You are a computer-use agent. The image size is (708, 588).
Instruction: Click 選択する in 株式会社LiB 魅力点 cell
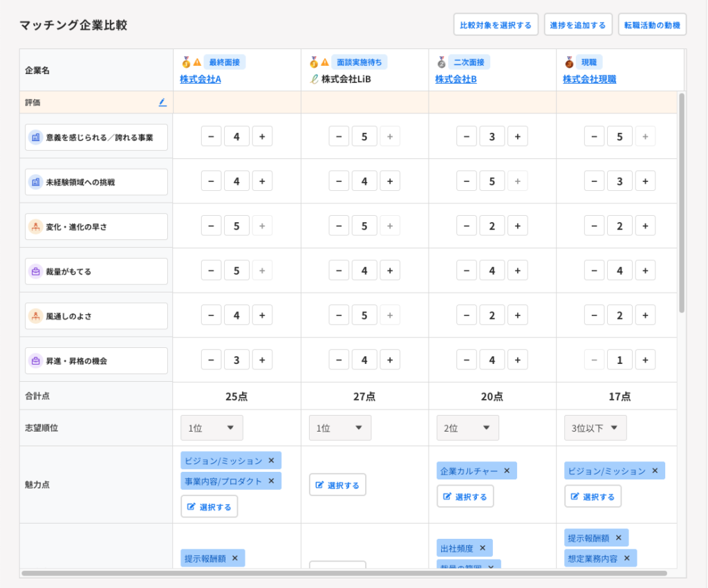[x=337, y=485]
